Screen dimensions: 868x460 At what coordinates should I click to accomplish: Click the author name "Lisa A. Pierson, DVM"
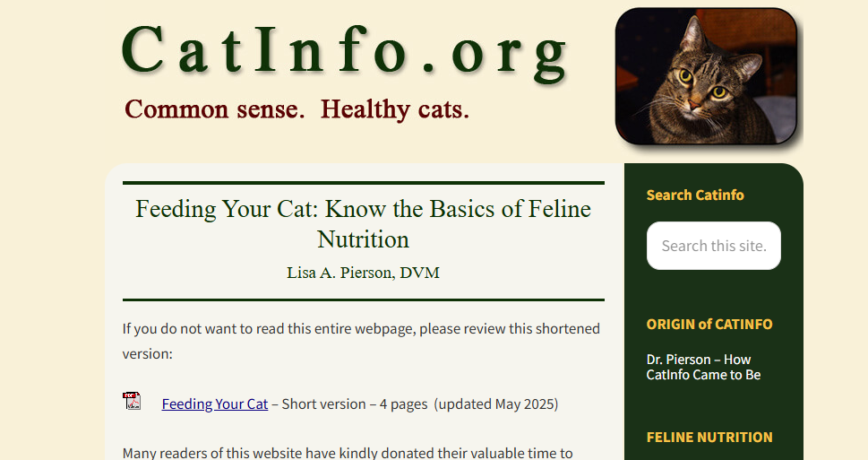point(363,273)
